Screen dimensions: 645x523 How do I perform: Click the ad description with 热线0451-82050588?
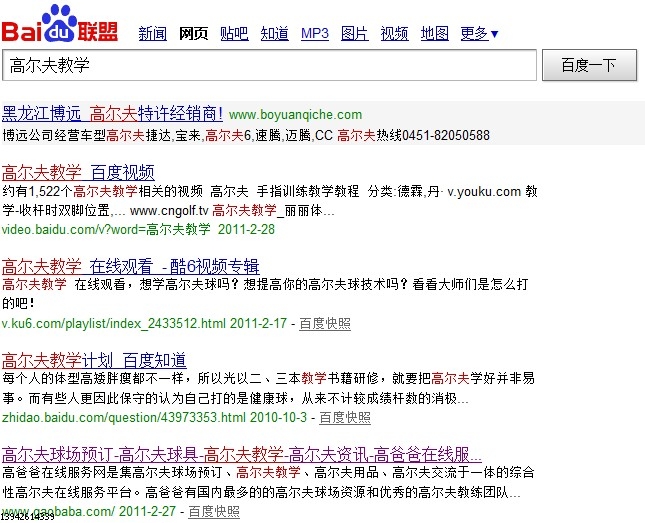[246, 135]
